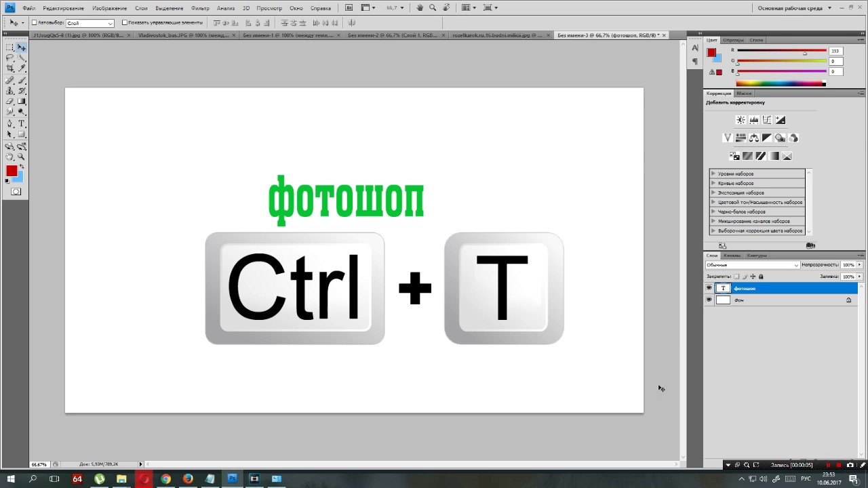Add a Color Balance adjustment
Viewport: 868px width, 488px height.
[753, 138]
